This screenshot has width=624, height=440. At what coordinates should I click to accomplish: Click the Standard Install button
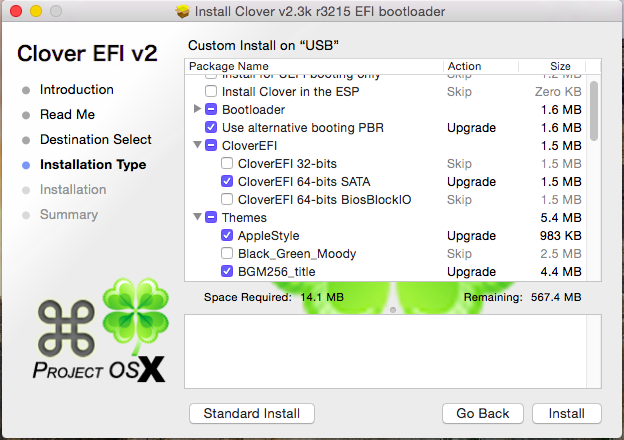pos(251,413)
